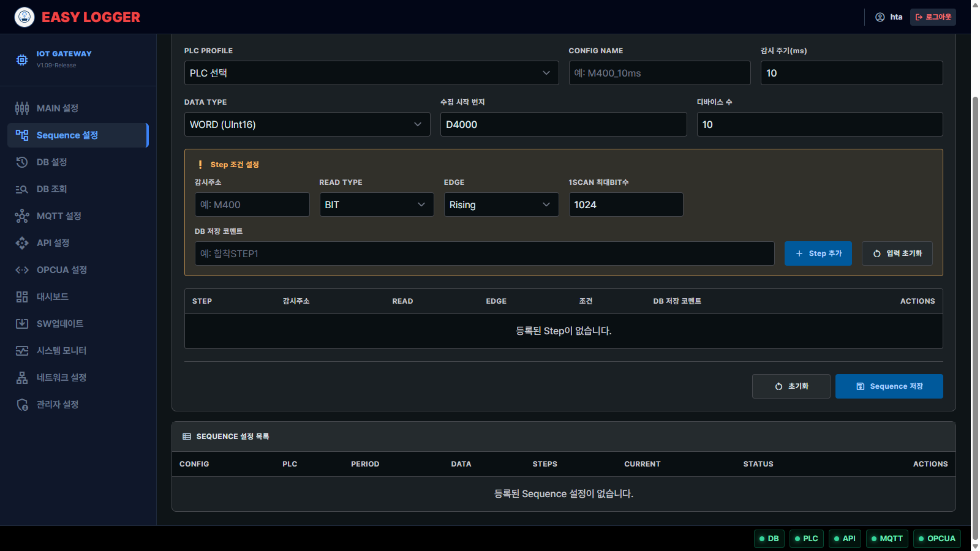This screenshot has width=980, height=551.
Task: Open the READ TYPE BIT dropdown
Action: point(377,204)
